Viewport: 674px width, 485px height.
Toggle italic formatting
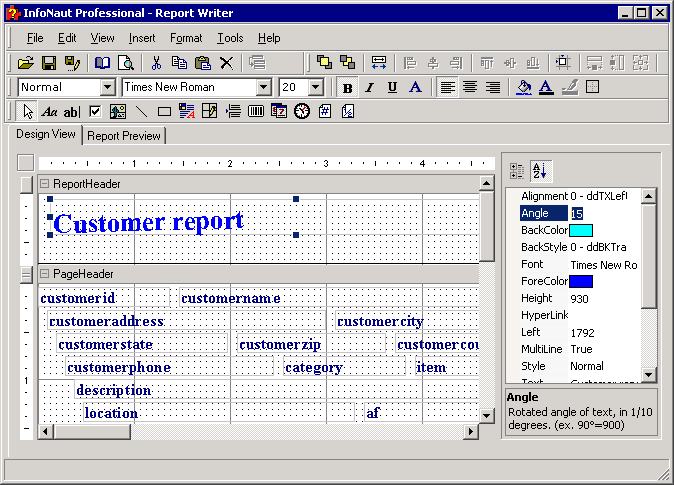369,88
